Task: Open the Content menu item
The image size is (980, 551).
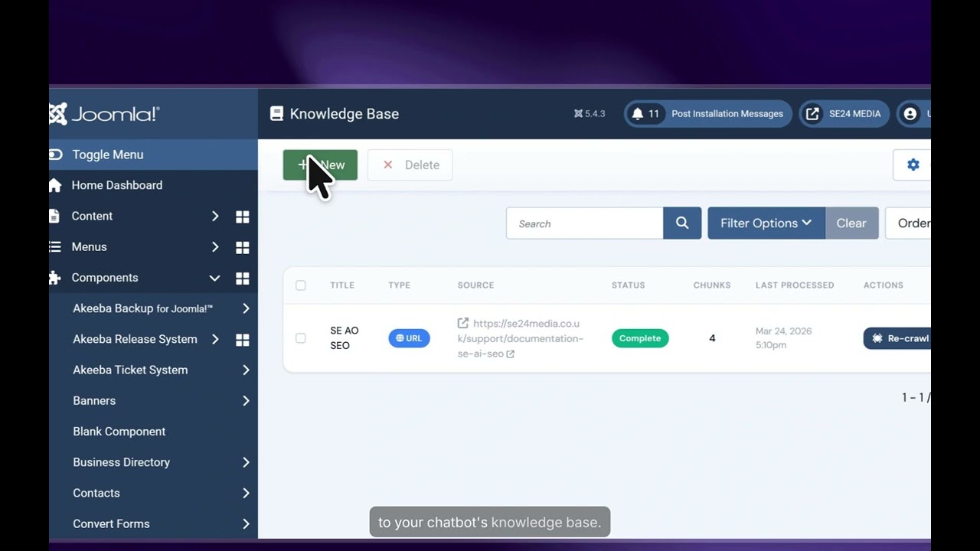Action: click(92, 216)
